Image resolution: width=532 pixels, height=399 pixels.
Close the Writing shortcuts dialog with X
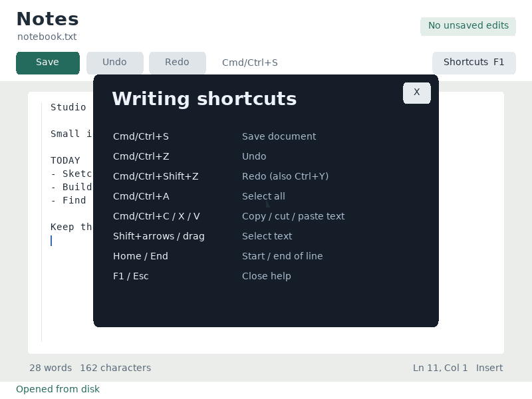(x=417, y=92)
